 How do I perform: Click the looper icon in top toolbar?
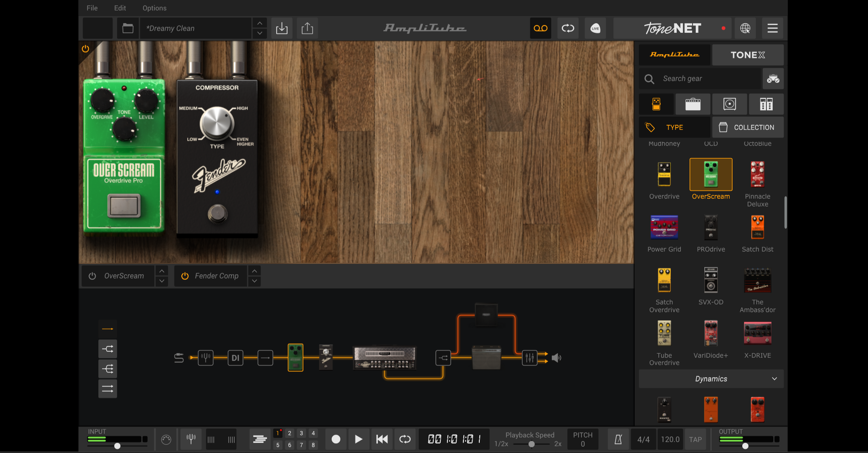(x=568, y=28)
